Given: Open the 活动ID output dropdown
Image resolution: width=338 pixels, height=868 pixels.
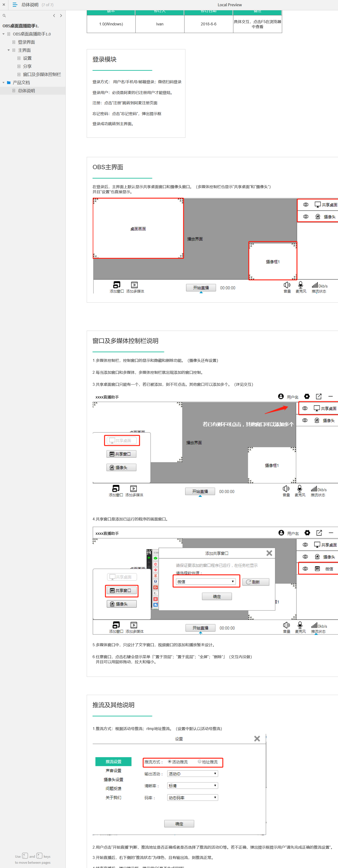Looking at the screenshot, I should (x=192, y=774).
